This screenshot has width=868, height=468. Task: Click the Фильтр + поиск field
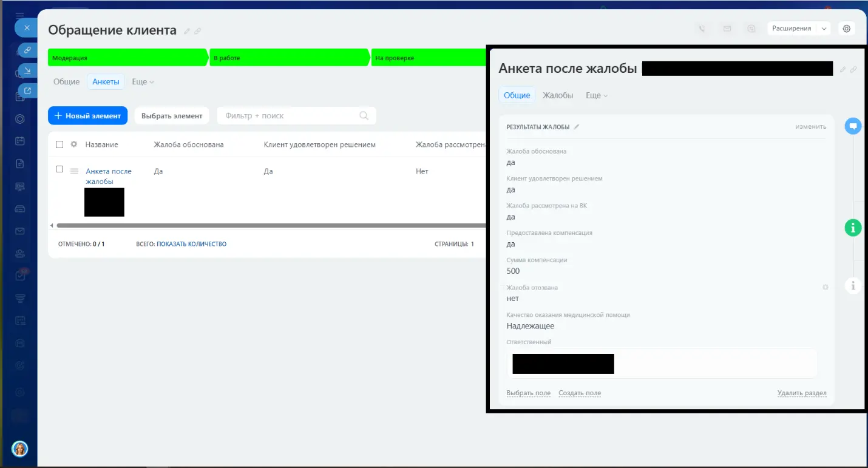click(288, 116)
